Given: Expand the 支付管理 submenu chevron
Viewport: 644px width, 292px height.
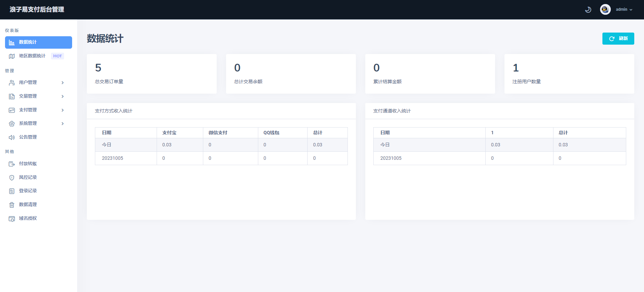Looking at the screenshot, I should [x=63, y=110].
